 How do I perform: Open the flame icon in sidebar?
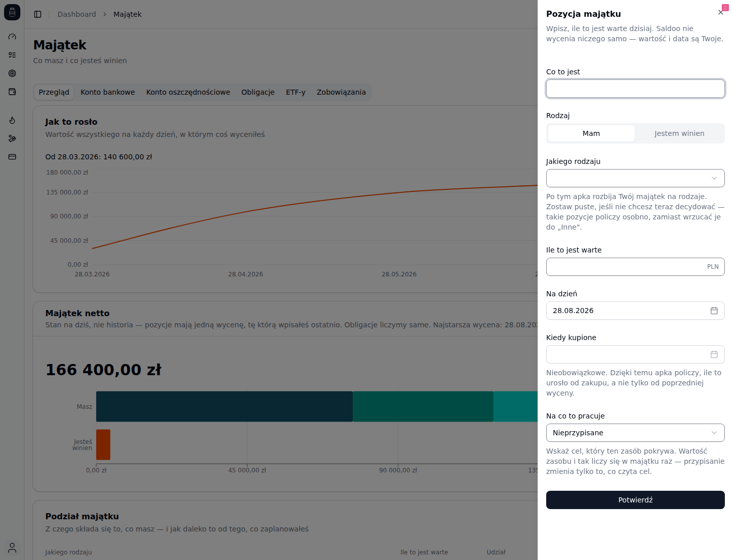point(12,120)
